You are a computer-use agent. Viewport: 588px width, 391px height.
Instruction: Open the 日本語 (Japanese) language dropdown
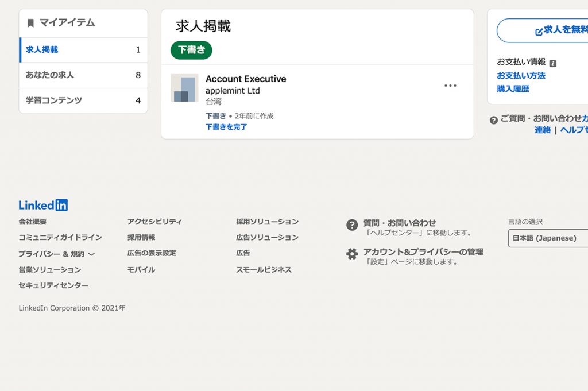(x=548, y=238)
